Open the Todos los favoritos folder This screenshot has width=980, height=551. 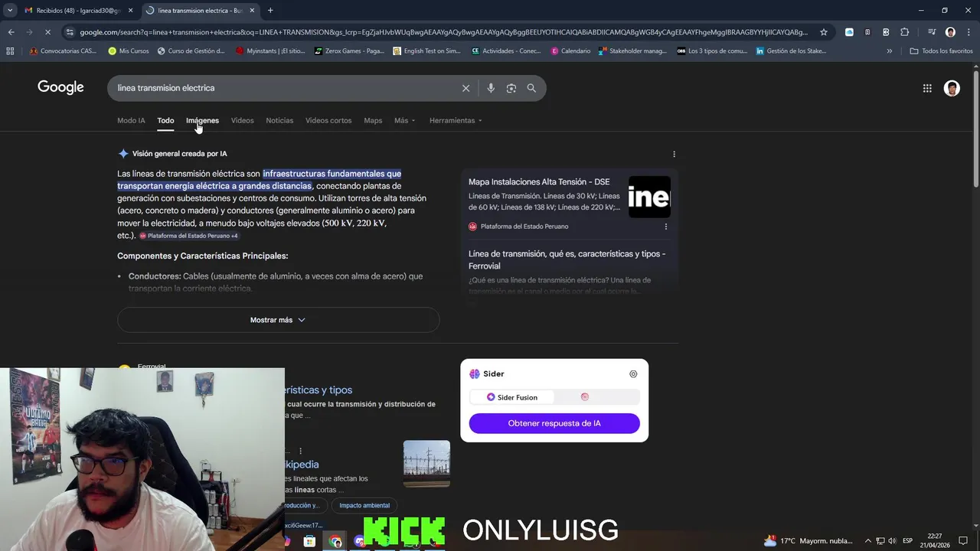941,51
